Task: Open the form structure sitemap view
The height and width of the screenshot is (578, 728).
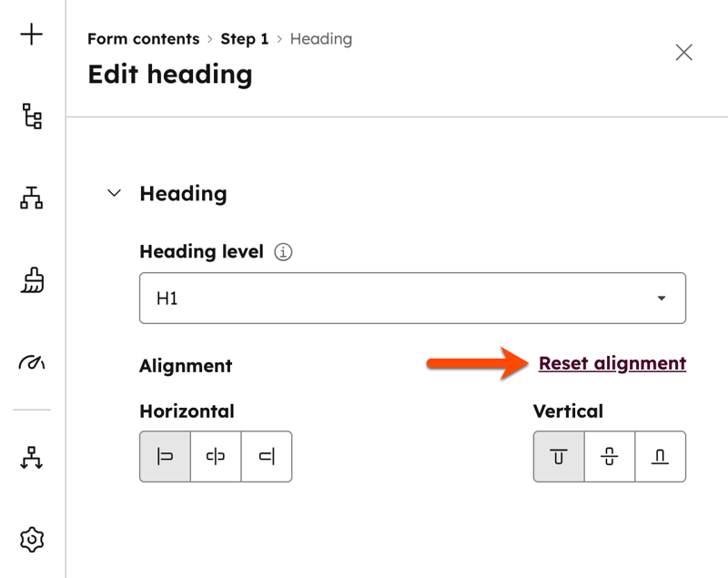Action: click(32, 198)
